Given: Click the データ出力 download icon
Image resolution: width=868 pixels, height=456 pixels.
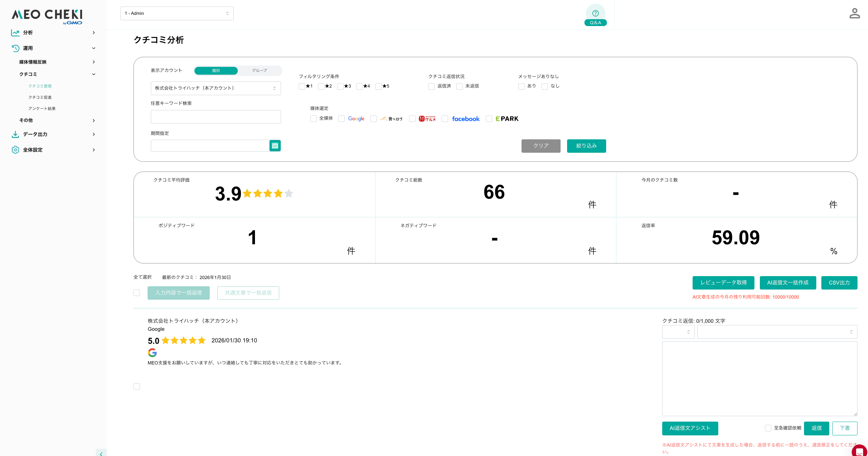Looking at the screenshot, I should (15, 134).
